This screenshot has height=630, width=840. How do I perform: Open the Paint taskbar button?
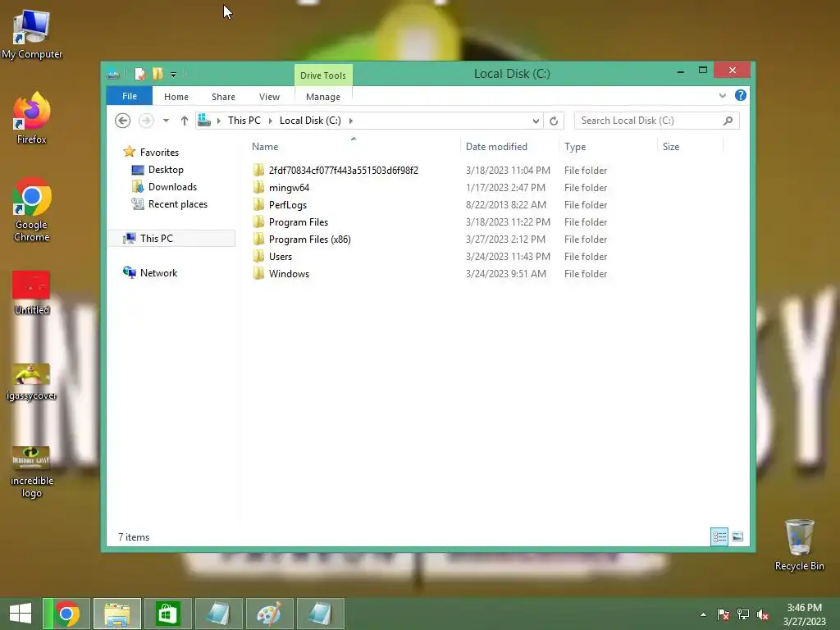[269, 614]
